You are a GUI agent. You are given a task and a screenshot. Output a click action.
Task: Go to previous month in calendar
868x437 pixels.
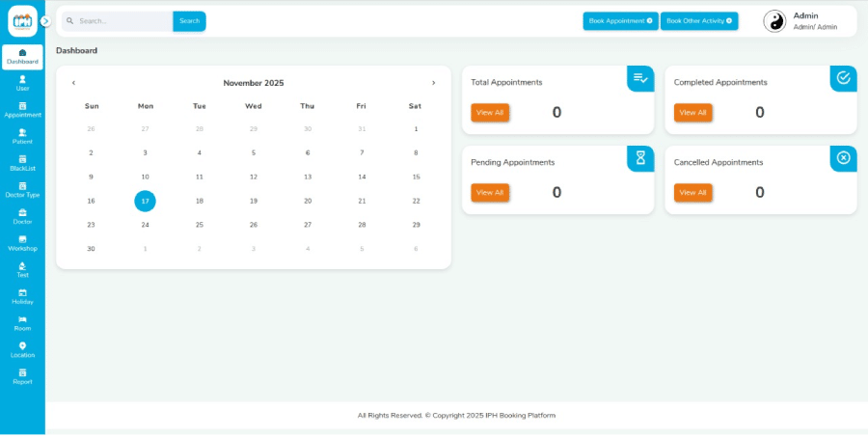pyautogui.click(x=73, y=83)
